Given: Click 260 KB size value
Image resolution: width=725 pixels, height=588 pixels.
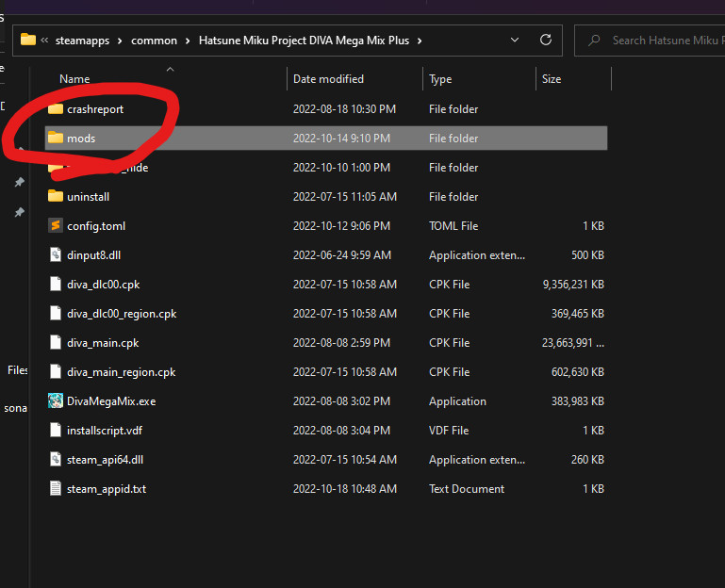Looking at the screenshot, I should coord(587,460).
